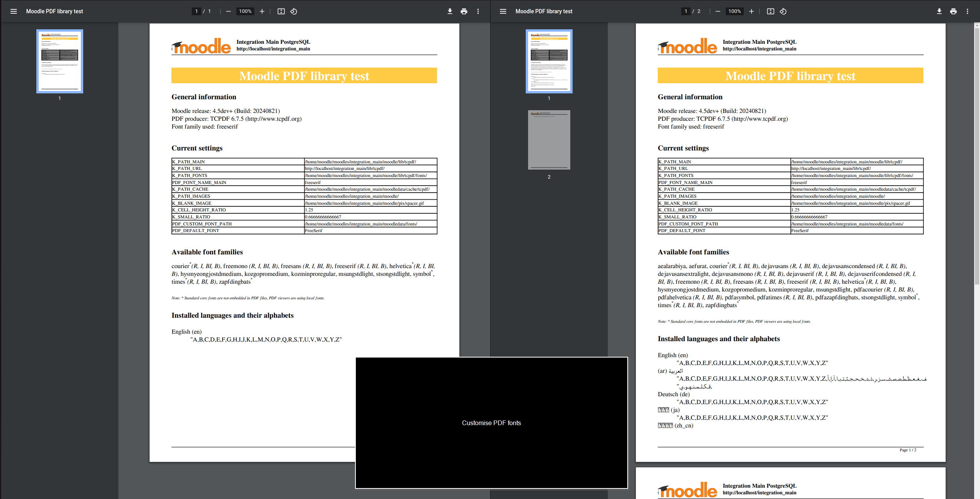Zoom in on left PDF viewer
Image resolution: width=980 pixels, height=499 pixels.
tap(262, 11)
